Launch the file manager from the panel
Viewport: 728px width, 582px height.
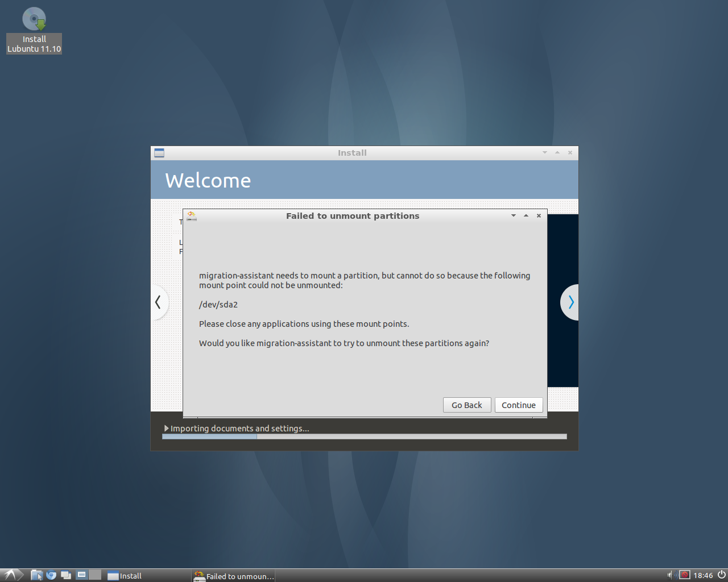point(36,575)
